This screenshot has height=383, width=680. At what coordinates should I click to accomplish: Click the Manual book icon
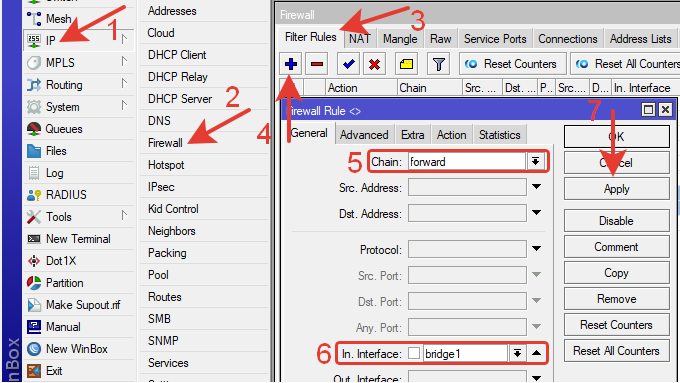point(34,327)
